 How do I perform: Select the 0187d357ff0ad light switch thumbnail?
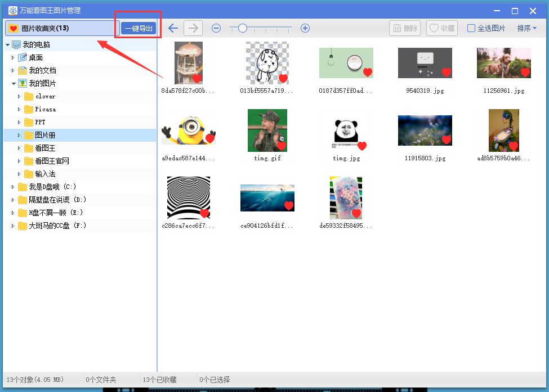coord(346,63)
